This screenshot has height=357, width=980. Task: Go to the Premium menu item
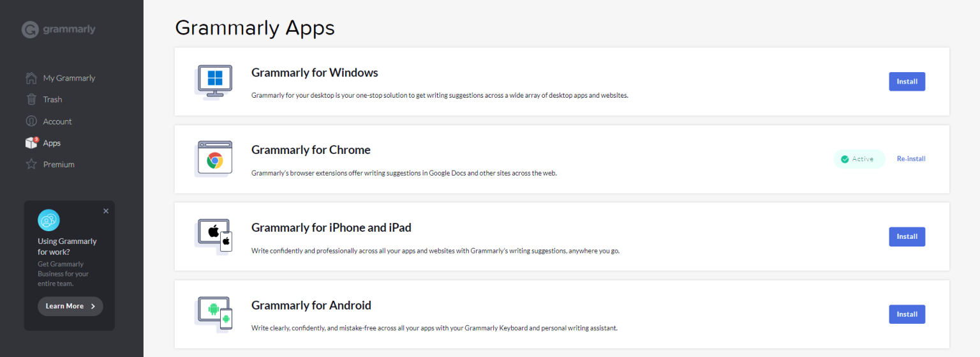pos(59,164)
